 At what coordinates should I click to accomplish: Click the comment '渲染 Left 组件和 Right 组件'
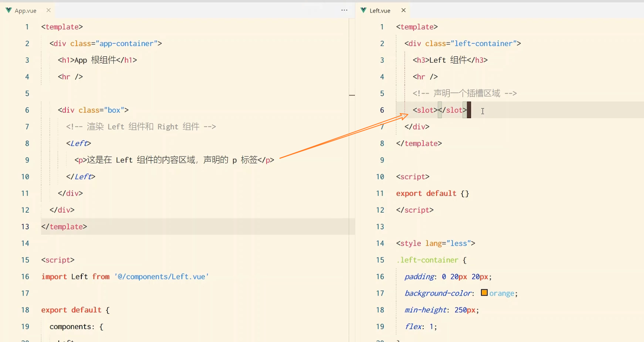[141, 127]
